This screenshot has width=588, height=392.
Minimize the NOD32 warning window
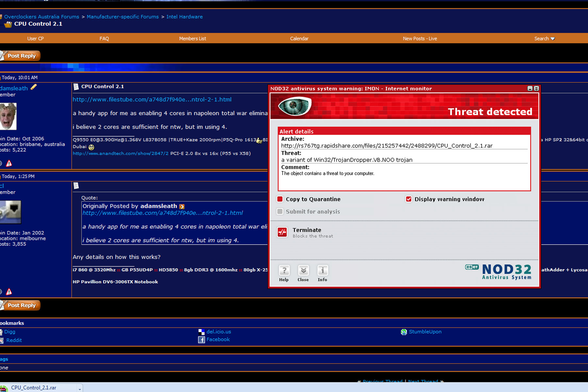(530, 89)
